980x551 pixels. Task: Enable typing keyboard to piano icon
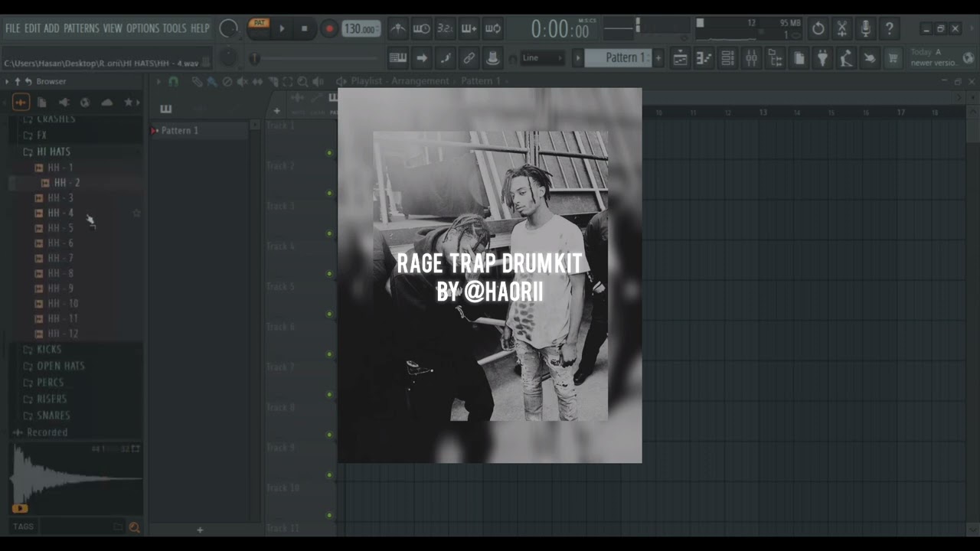(397, 58)
